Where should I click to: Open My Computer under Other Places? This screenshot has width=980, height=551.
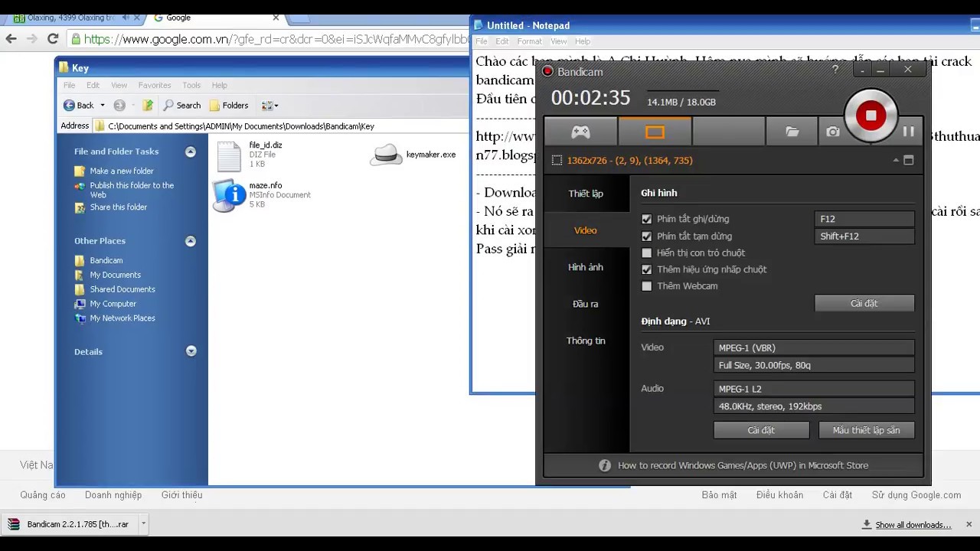pyautogui.click(x=113, y=304)
